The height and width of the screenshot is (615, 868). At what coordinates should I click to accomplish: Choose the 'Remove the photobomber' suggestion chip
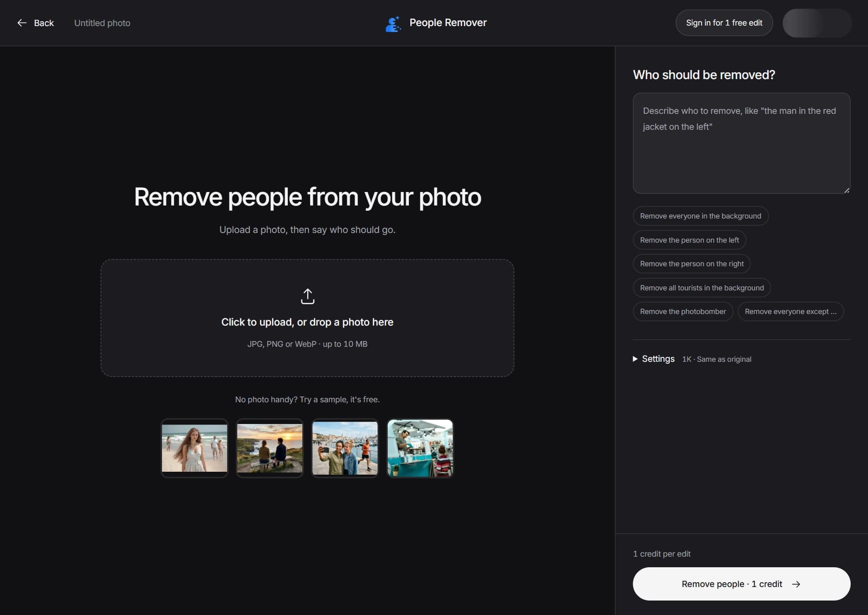[683, 312]
